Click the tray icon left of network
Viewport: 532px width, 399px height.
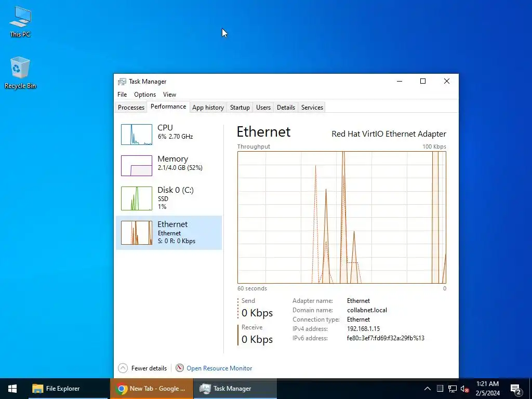click(440, 389)
